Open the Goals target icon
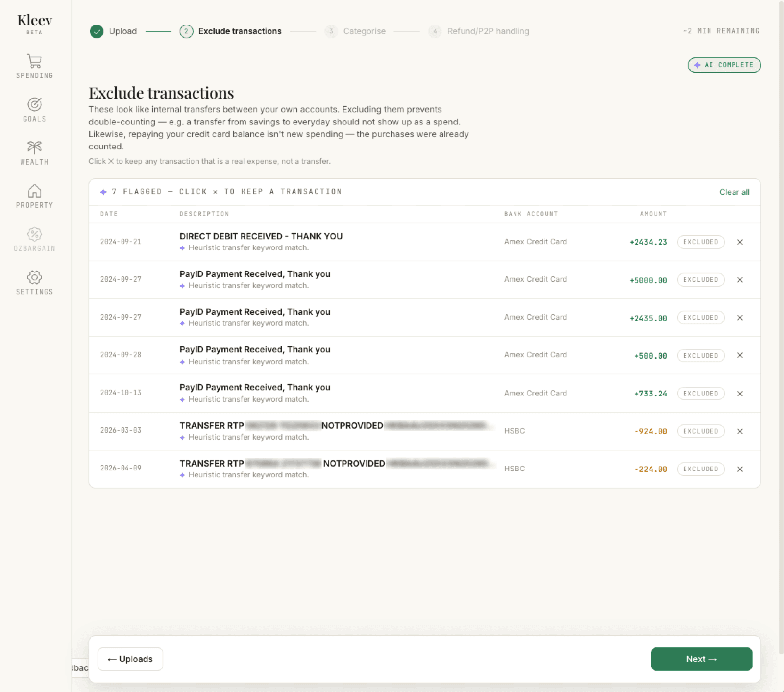Viewport: 784px width, 692px height. pos(34,104)
